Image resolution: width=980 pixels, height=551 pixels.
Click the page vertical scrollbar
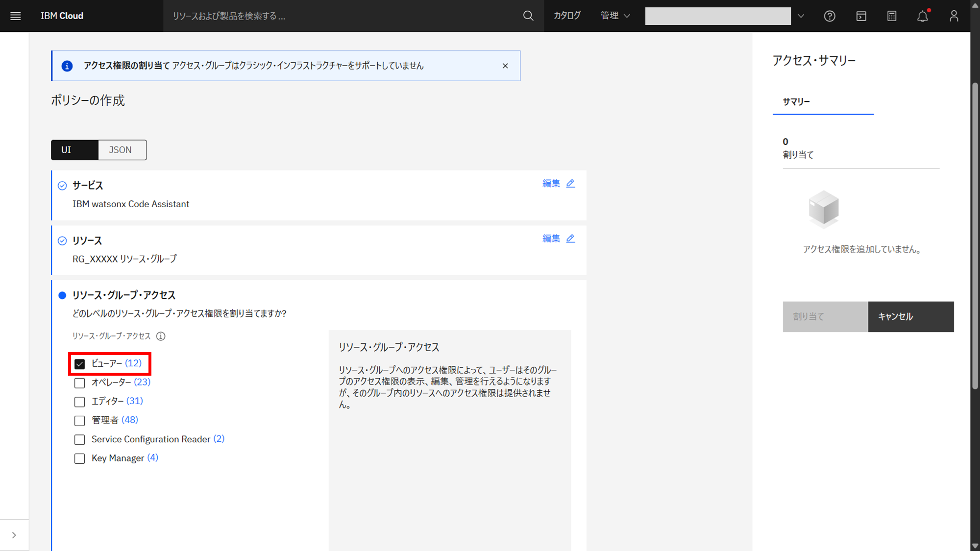[x=975, y=235]
